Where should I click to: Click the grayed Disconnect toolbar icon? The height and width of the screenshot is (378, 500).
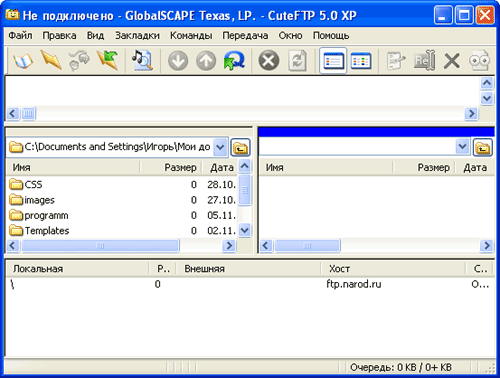[79, 60]
